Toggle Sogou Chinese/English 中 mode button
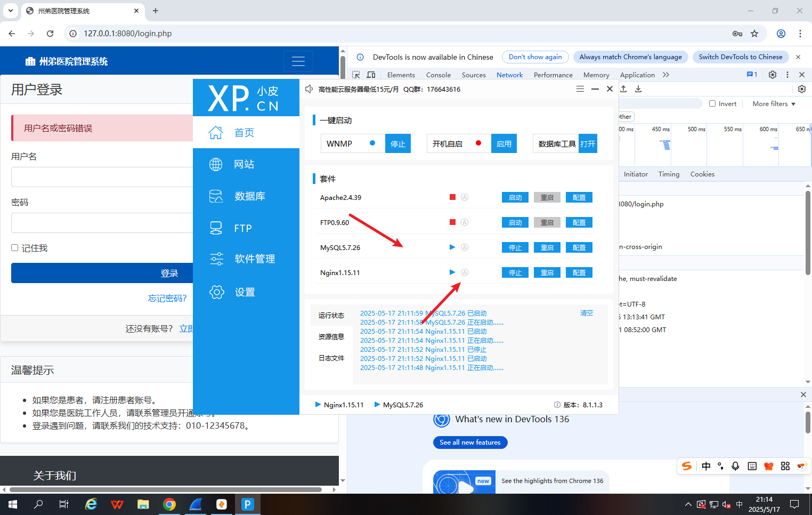This screenshot has width=812, height=515. [x=707, y=466]
